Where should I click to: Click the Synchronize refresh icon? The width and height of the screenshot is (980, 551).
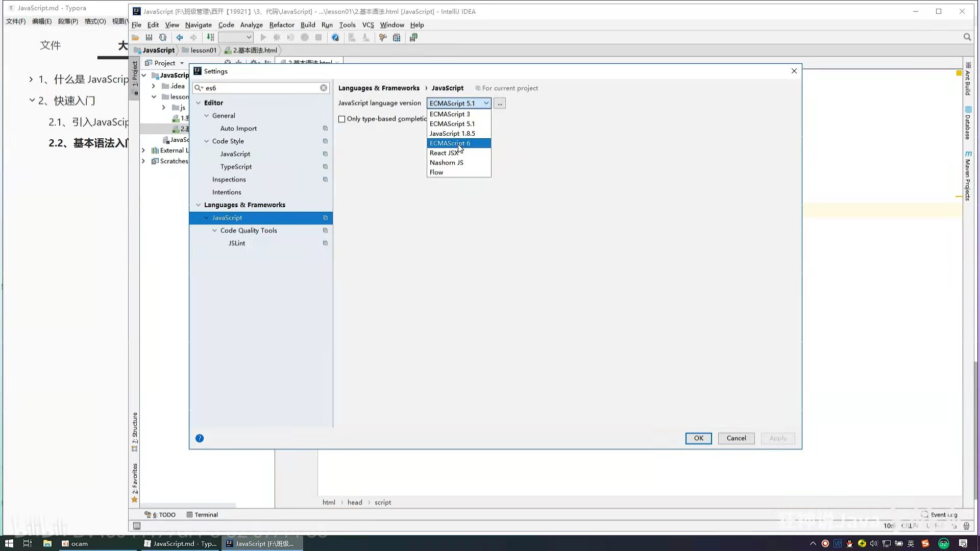coord(163,37)
